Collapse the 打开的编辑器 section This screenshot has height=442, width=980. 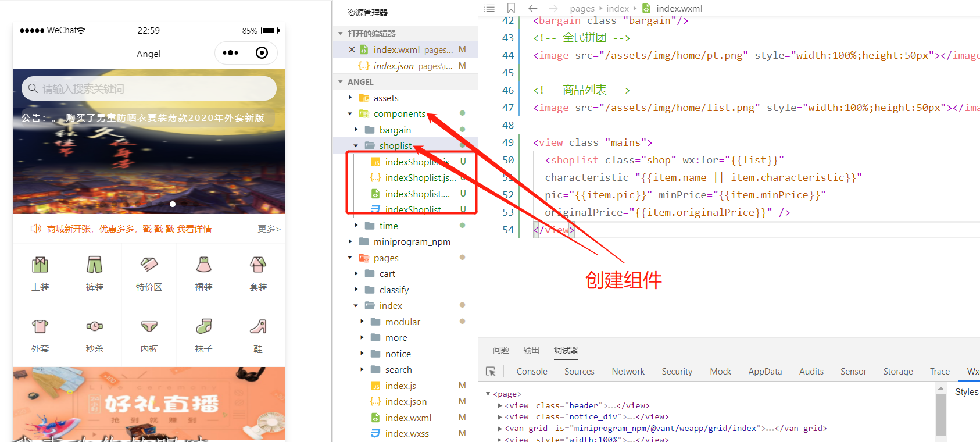tap(341, 34)
